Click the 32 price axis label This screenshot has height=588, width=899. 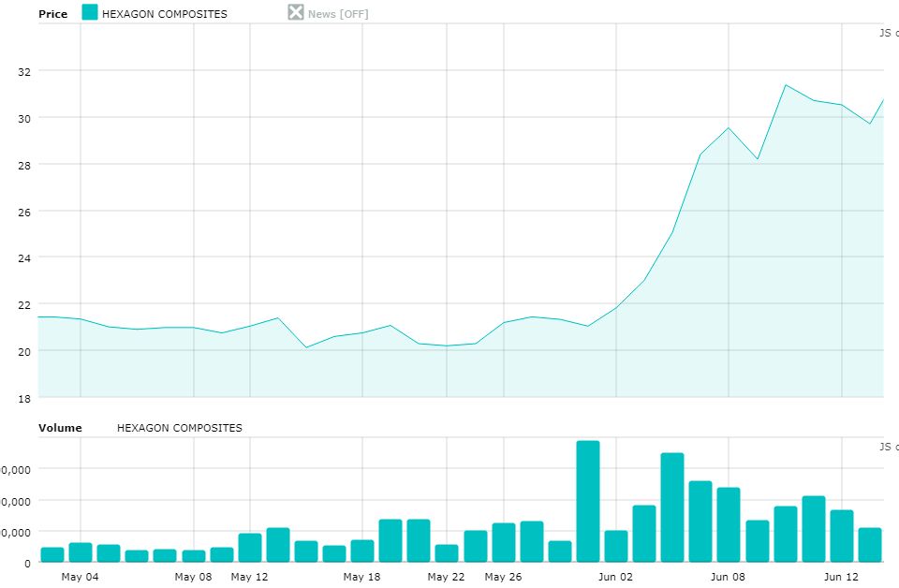[x=24, y=71]
